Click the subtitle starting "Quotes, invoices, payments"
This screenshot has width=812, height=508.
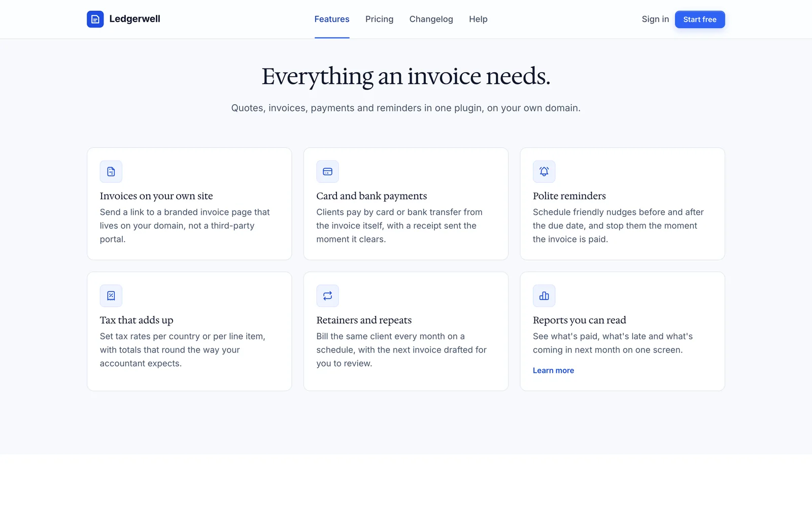pos(406,108)
